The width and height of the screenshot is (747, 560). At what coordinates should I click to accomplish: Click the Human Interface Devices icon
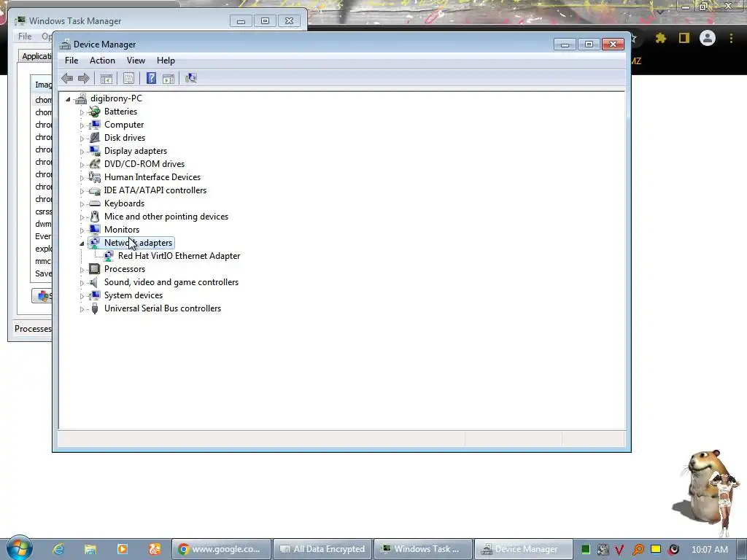[x=94, y=177]
